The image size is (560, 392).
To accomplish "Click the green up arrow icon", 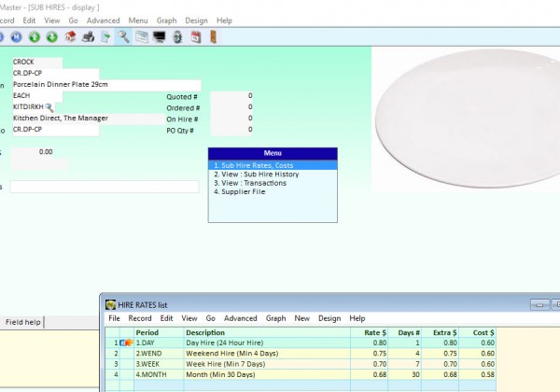I will [x=35, y=36].
